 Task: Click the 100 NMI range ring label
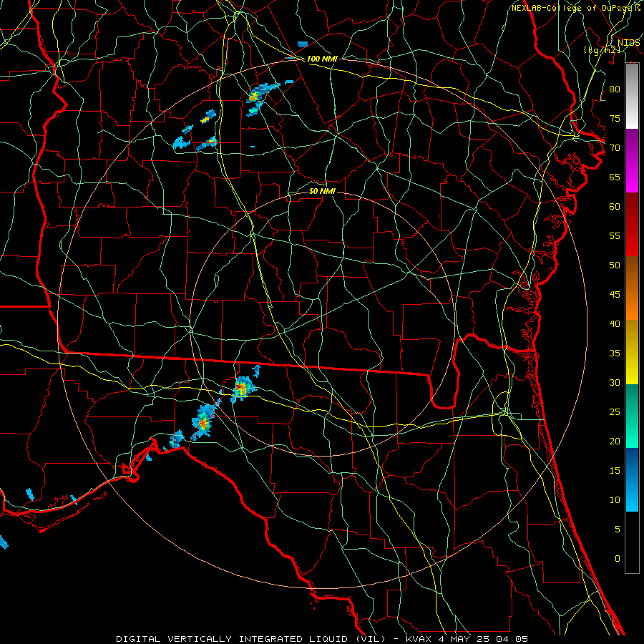point(322,59)
